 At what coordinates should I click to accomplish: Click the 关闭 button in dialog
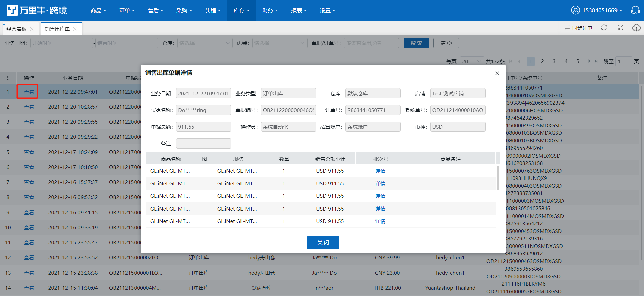[323, 243]
